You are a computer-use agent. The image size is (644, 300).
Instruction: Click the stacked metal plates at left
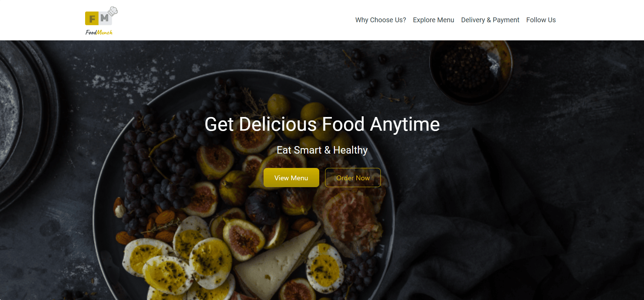coord(24,123)
